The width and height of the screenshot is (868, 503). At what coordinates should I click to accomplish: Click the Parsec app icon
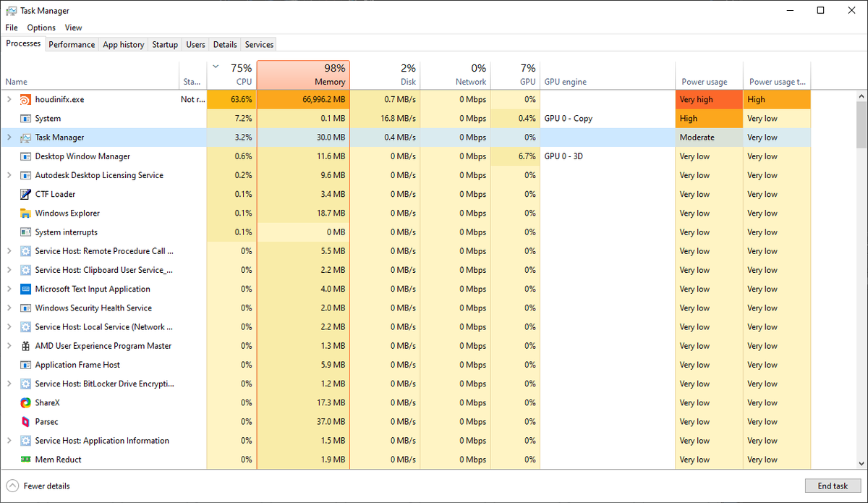pyautogui.click(x=25, y=421)
